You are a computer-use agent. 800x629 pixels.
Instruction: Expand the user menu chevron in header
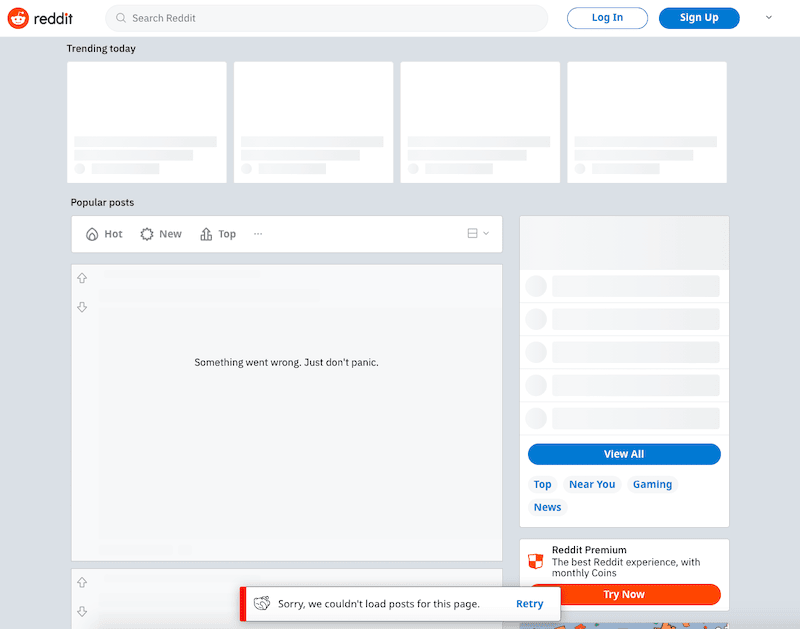click(768, 17)
